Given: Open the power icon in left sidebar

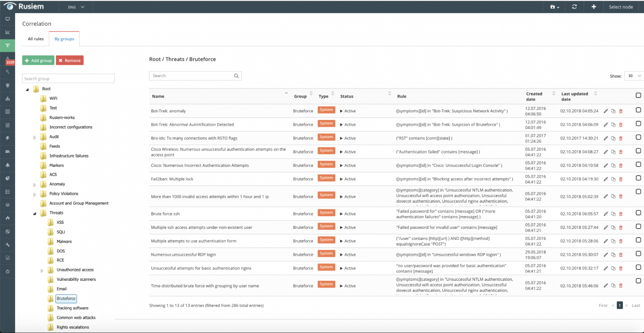Looking at the screenshot, I should point(7,271).
